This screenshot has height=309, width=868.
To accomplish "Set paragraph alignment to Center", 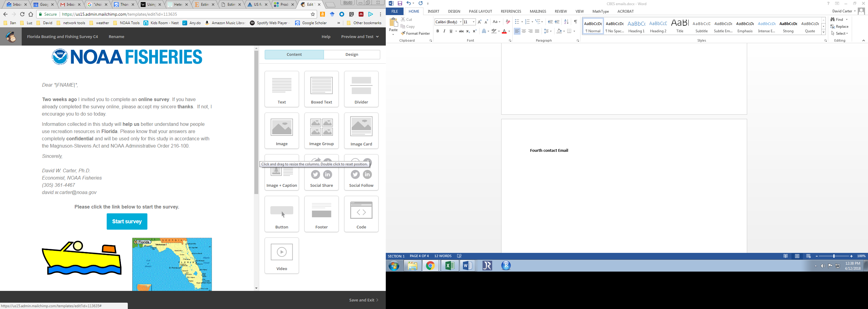I will point(524,31).
